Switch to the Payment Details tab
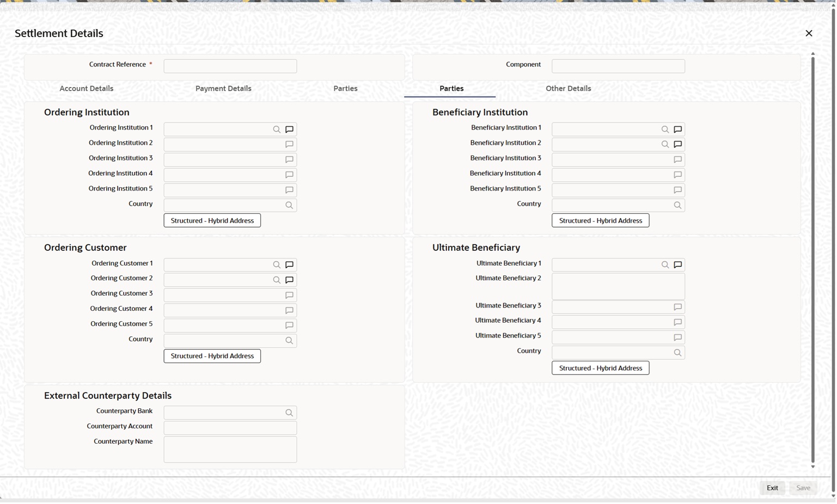Viewport: 837px width, 504px height. [x=223, y=89]
